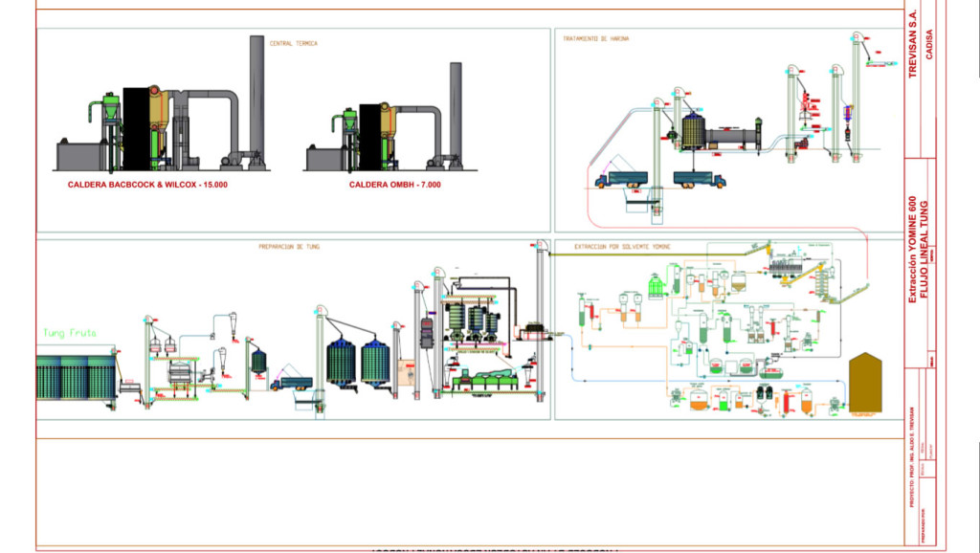Select the truck in Preparacion de Tung
This screenshot has height=553, width=980.
pyautogui.click(x=291, y=383)
